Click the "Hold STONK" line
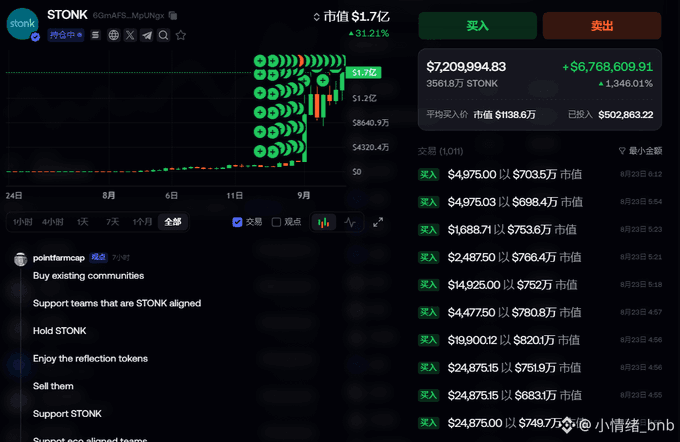Image resolution: width=680 pixels, height=442 pixels. tap(59, 331)
